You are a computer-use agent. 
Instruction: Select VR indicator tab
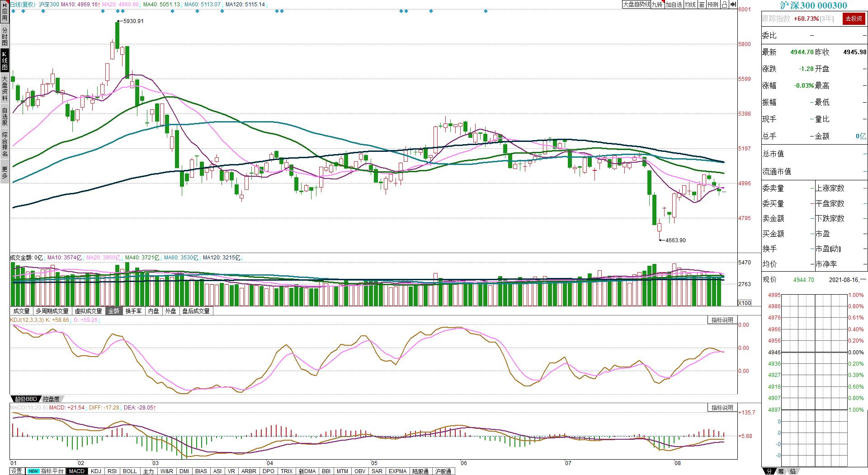point(231,471)
